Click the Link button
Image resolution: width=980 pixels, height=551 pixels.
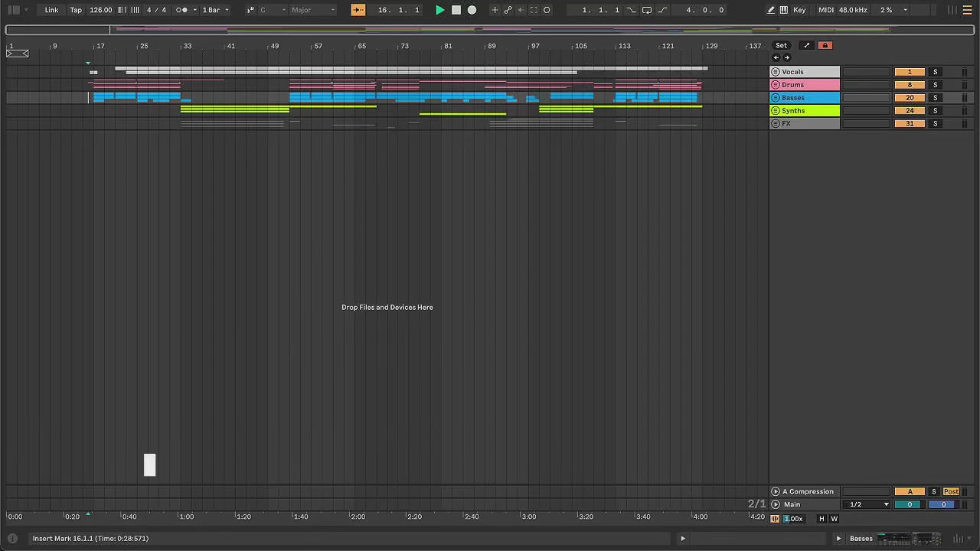tap(51, 10)
